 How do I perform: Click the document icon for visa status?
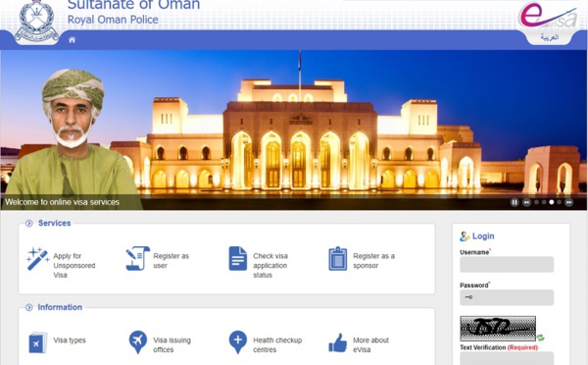pyautogui.click(x=238, y=258)
